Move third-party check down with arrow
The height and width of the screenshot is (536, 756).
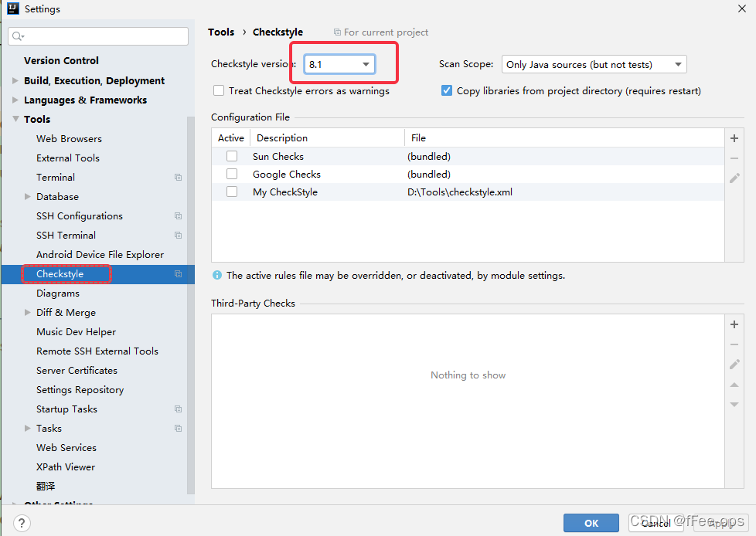(734, 405)
